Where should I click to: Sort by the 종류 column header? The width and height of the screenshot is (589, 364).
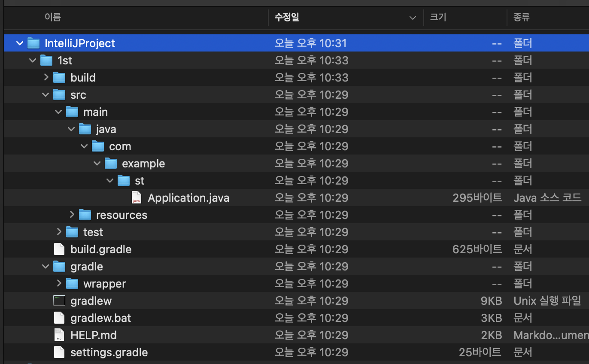coord(522,17)
